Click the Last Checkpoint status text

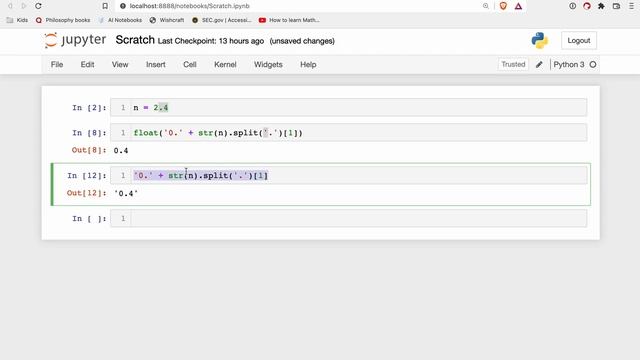(x=211, y=41)
